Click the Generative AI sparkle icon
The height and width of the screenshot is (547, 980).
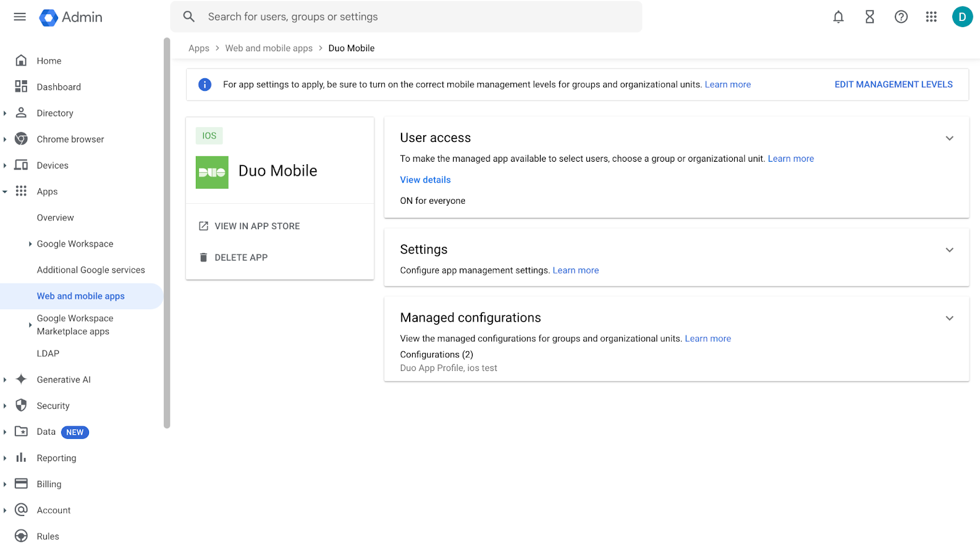[21, 379]
